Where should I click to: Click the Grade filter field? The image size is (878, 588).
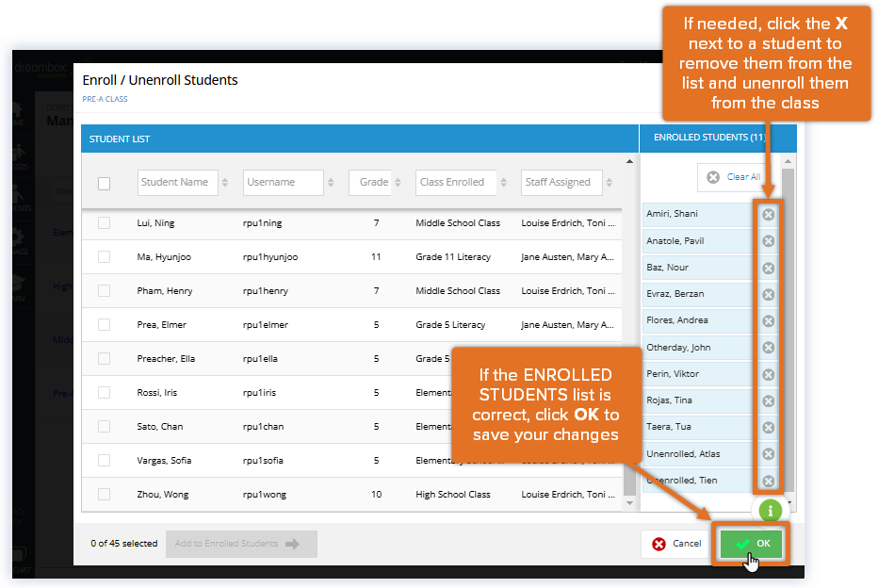[369, 183]
